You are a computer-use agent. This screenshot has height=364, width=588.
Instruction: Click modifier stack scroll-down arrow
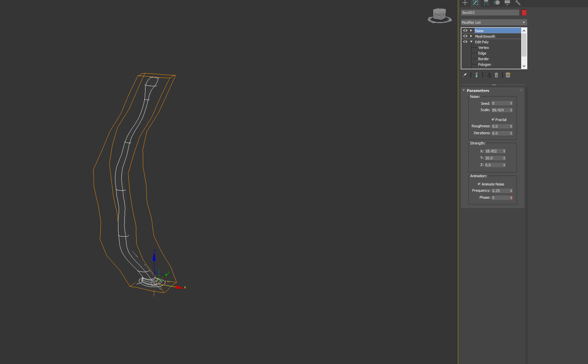click(524, 66)
